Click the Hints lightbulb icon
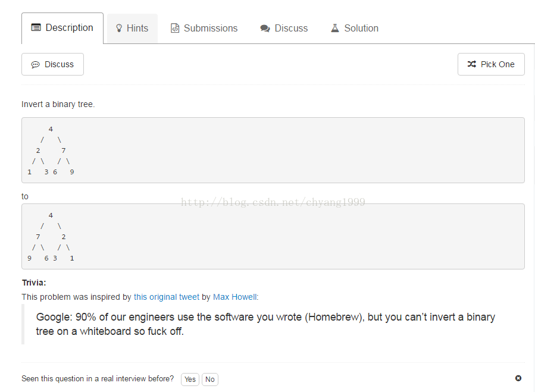Viewport: 535px width, 392px height. [x=119, y=28]
